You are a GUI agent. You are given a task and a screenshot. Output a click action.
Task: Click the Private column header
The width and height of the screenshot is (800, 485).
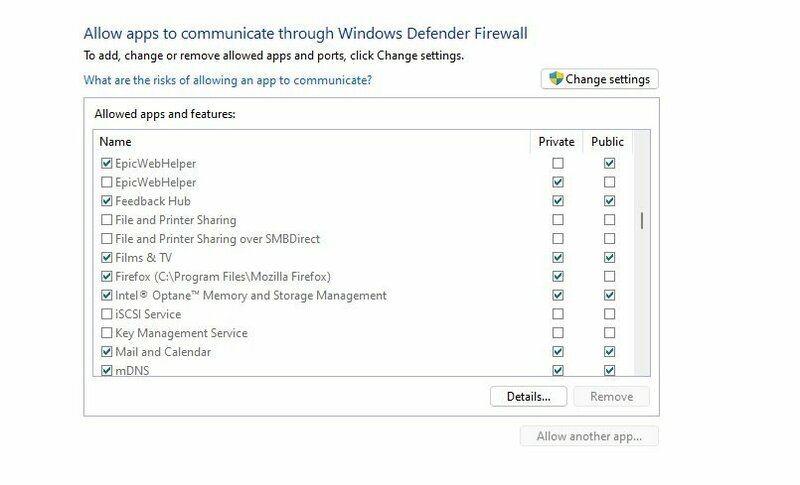pyautogui.click(x=556, y=142)
